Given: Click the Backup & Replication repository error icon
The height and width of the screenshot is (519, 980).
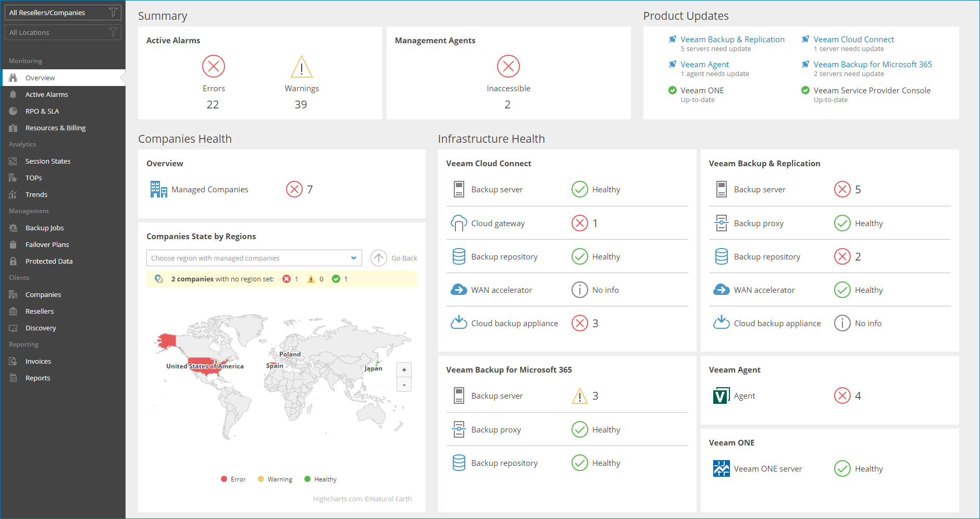Looking at the screenshot, I should pyautogui.click(x=842, y=256).
